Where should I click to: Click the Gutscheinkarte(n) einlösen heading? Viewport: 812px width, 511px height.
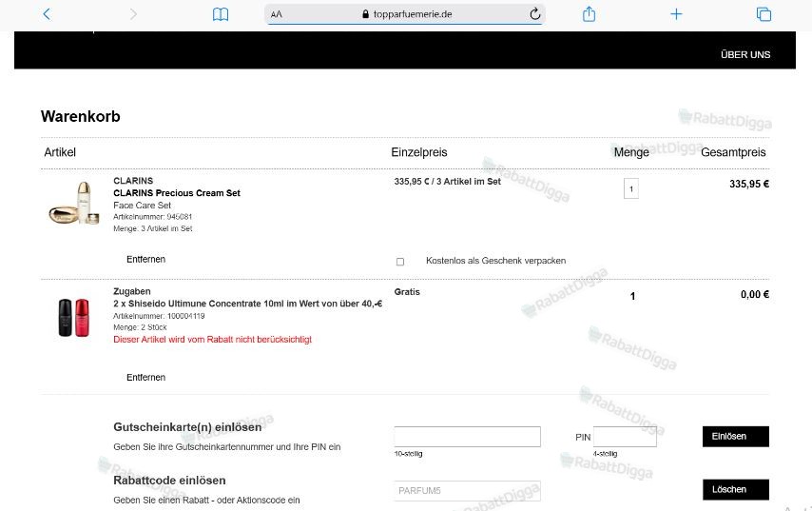(x=187, y=427)
